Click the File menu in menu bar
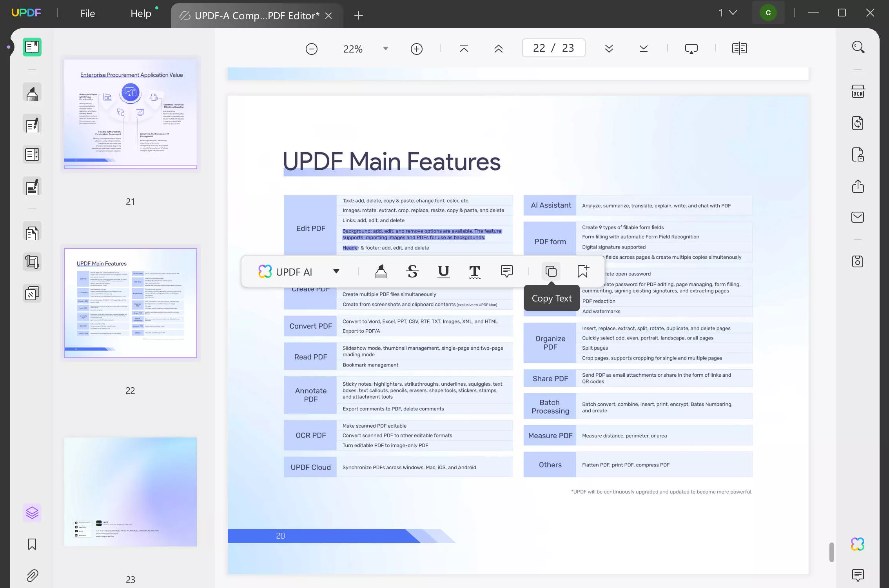 (x=87, y=13)
